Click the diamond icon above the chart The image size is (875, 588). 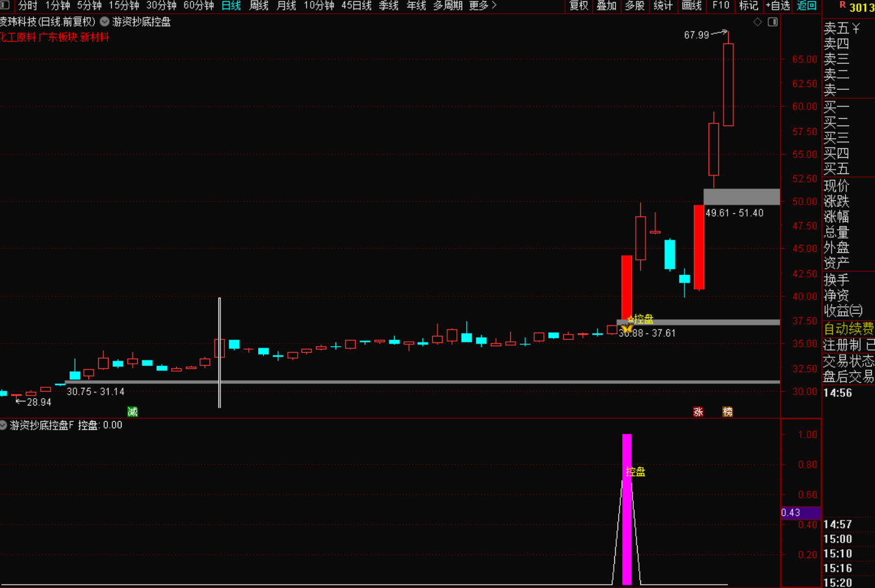tap(757, 22)
